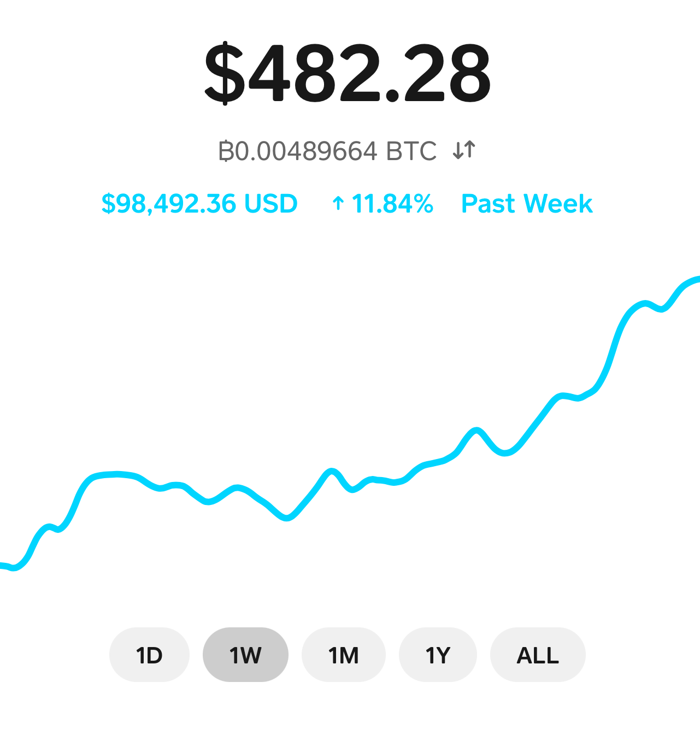
Task: Tap the 11.84% change percentage
Action: click(392, 204)
